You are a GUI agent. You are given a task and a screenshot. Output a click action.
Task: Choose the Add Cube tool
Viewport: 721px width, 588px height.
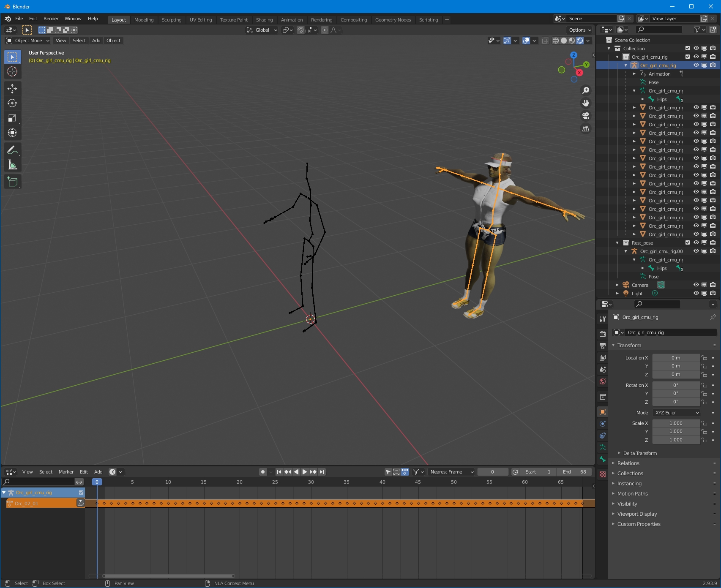(x=12, y=182)
